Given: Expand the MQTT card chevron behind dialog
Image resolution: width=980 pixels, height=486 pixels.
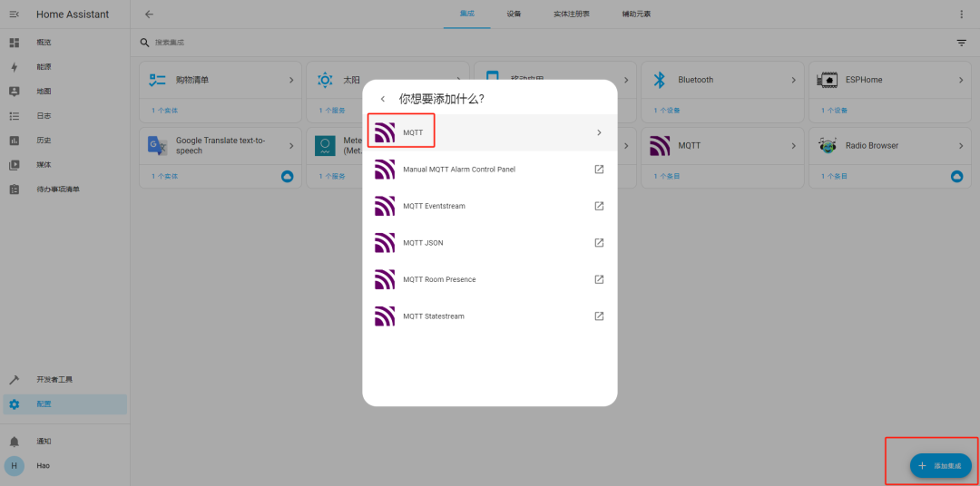Looking at the screenshot, I should pos(794,146).
